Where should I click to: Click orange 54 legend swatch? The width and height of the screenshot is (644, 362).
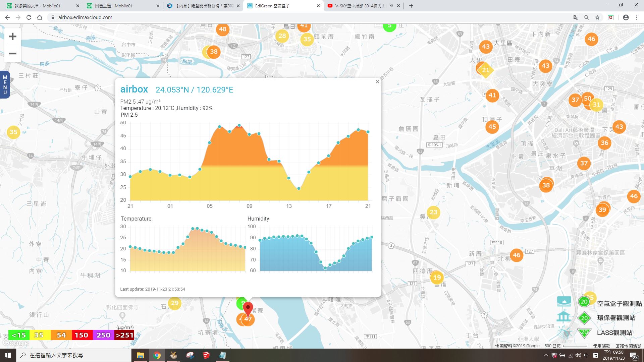coord(61,335)
